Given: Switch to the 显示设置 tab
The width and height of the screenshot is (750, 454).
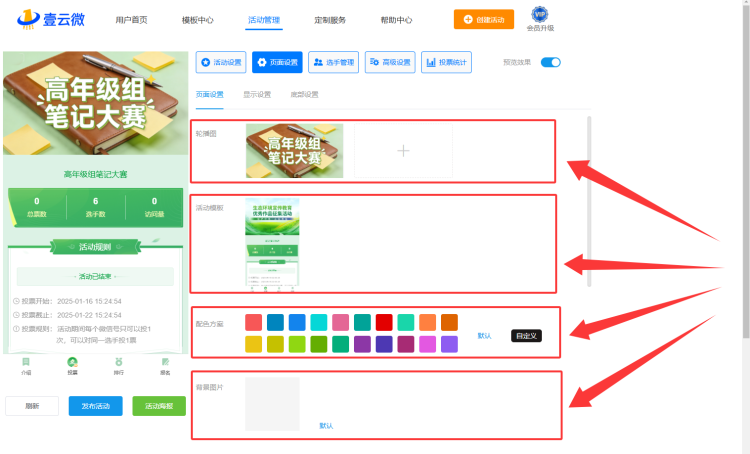Looking at the screenshot, I should [x=257, y=94].
